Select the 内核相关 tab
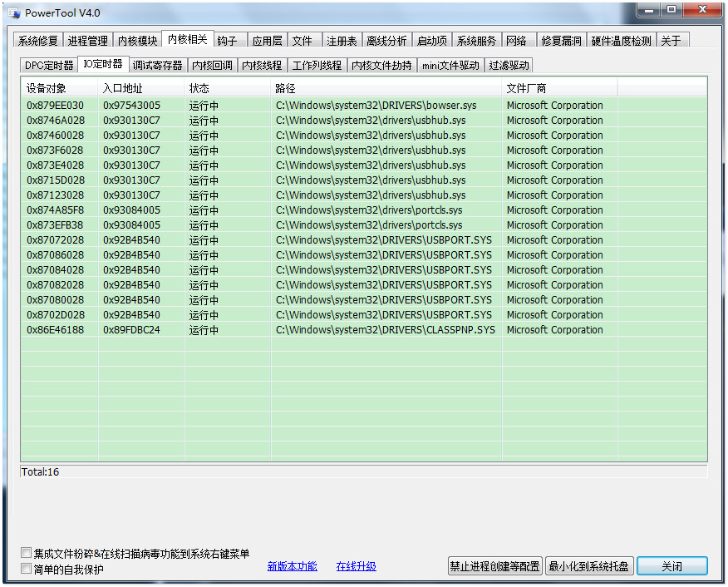The image size is (728, 587). point(188,39)
